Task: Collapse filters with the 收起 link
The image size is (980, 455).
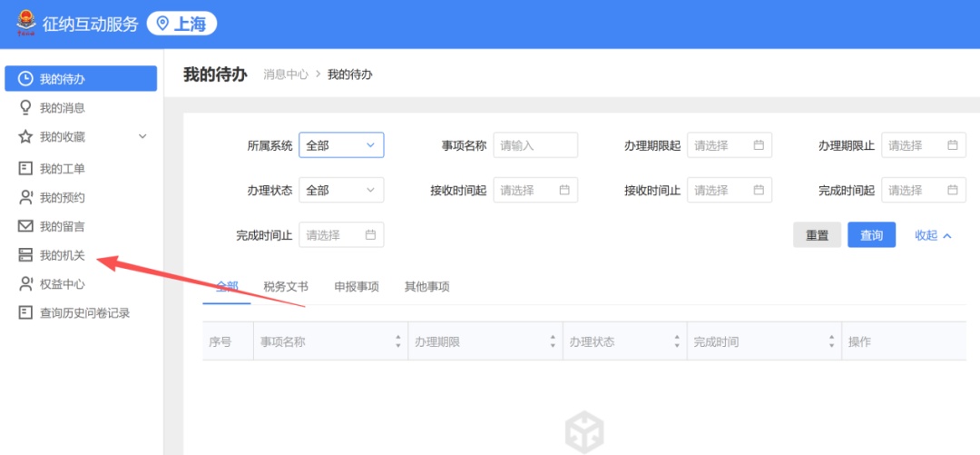Action: 933,235
